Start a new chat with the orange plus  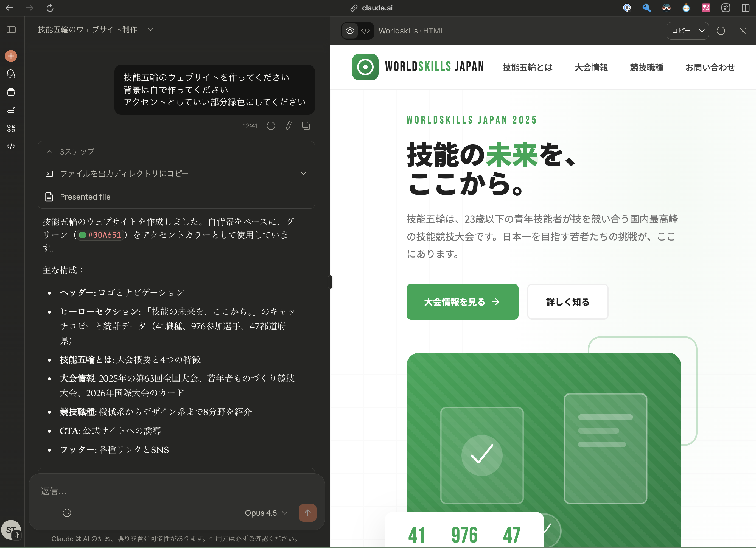tap(11, 56)
